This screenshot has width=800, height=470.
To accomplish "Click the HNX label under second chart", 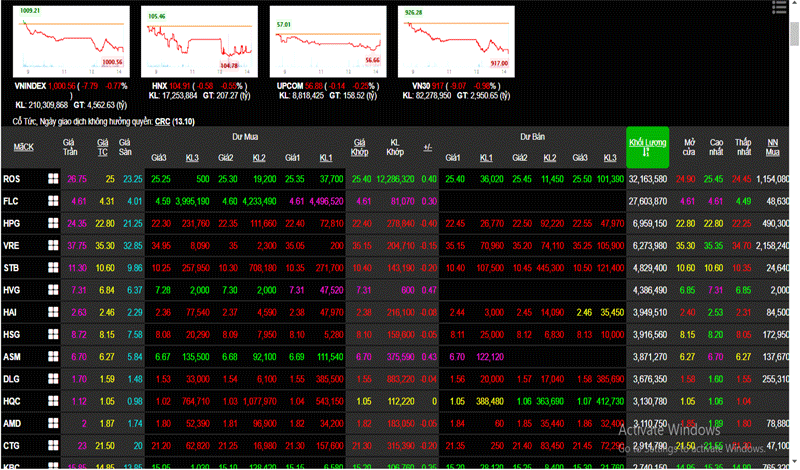I will [159, 86].
